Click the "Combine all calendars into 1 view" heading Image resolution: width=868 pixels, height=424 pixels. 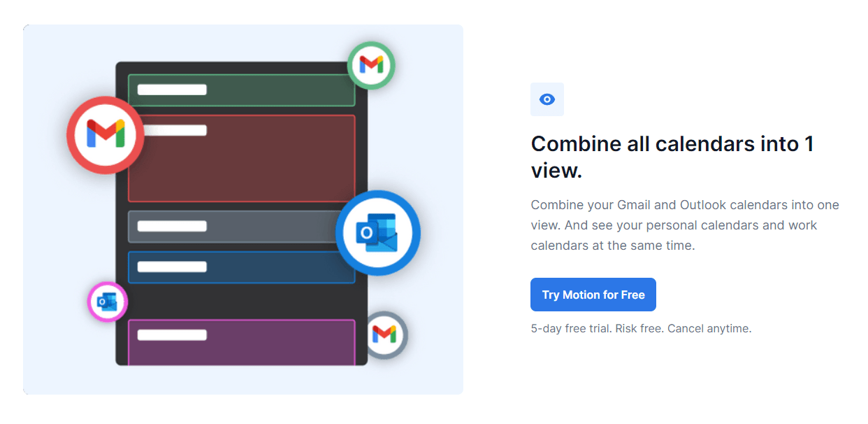(672, 157)
